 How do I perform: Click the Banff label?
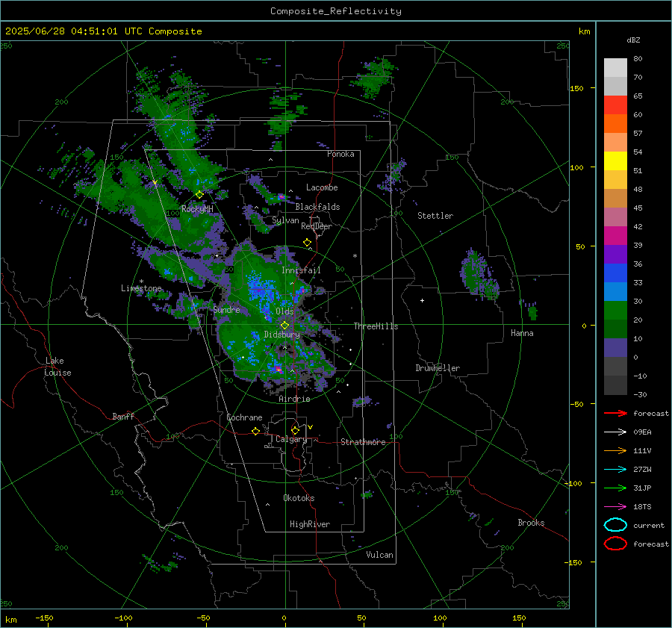[x=123, y=416]
